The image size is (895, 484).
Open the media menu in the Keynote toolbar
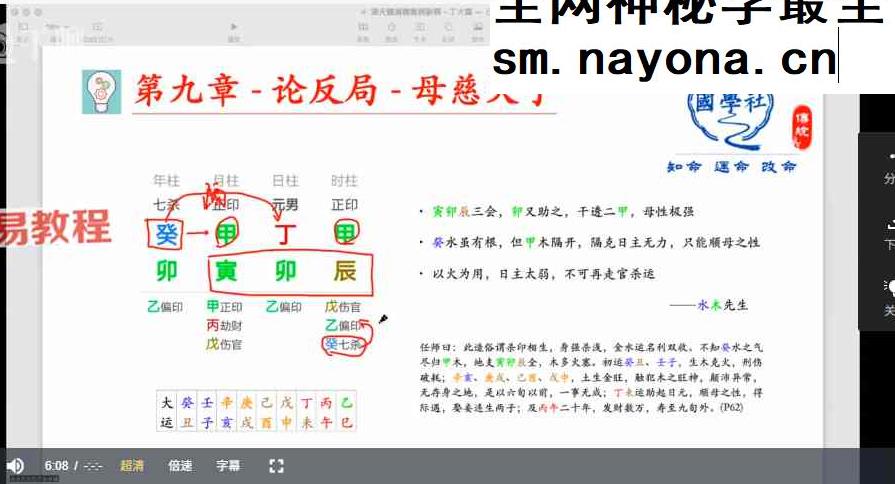coord(477,27)
